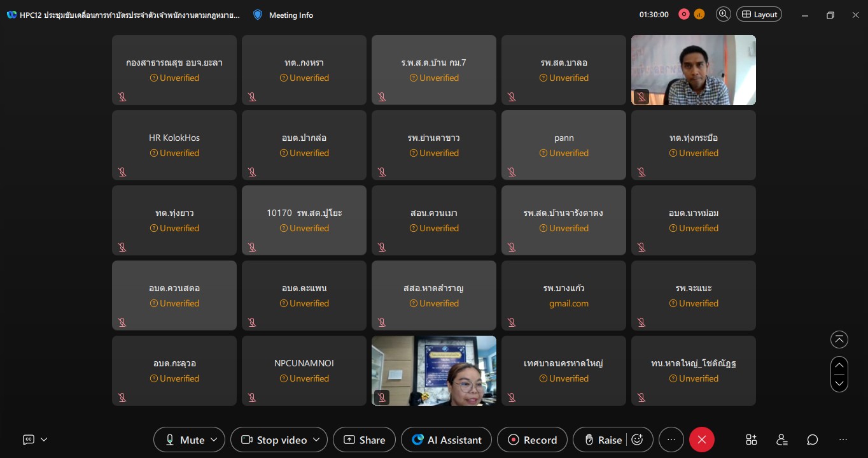
Task: Open More options in the center toolbar
Action: click(x=671, y=440)
